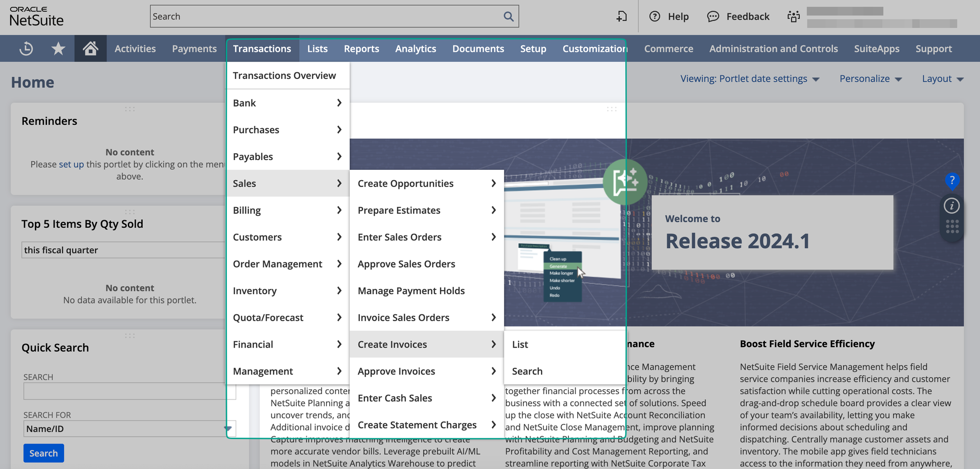The width and height of the screenshot is (980, 469).
Task: Select Create Statement Charges submenu item
Action: pyautogui.click(x=427, y=425)
